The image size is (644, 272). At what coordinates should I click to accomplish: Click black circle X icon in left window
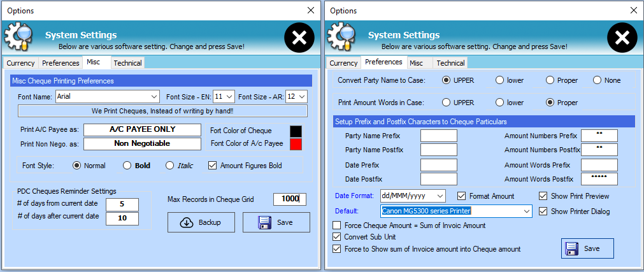click(299, 38)
